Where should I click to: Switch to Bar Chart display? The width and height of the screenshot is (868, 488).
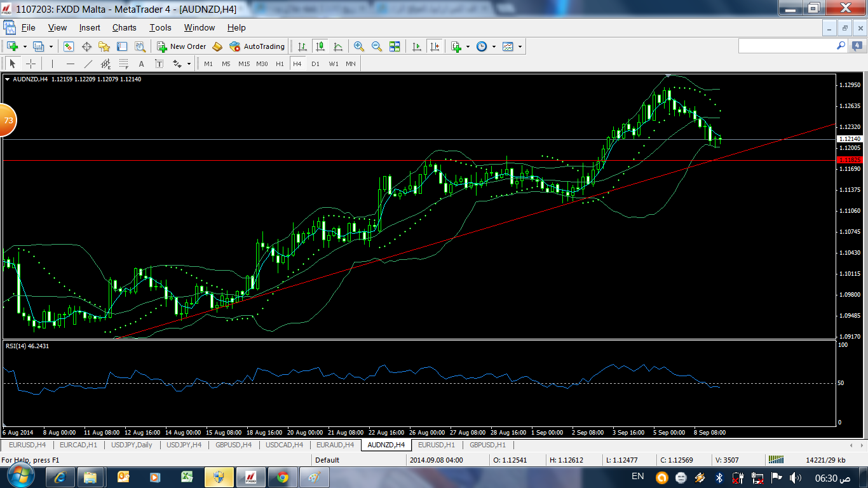pyautogui.click(x=302, y=46)
